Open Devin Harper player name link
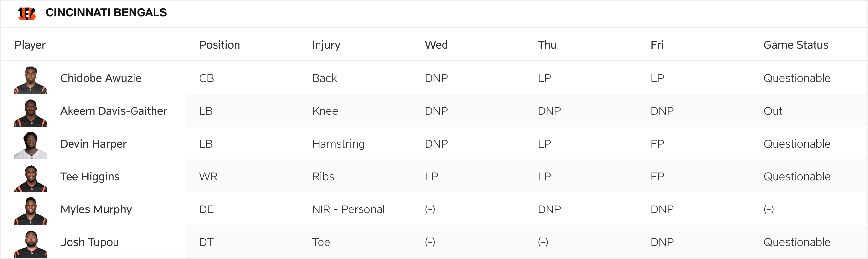This screenshot has height=259, width=868. tap(93, 144)
